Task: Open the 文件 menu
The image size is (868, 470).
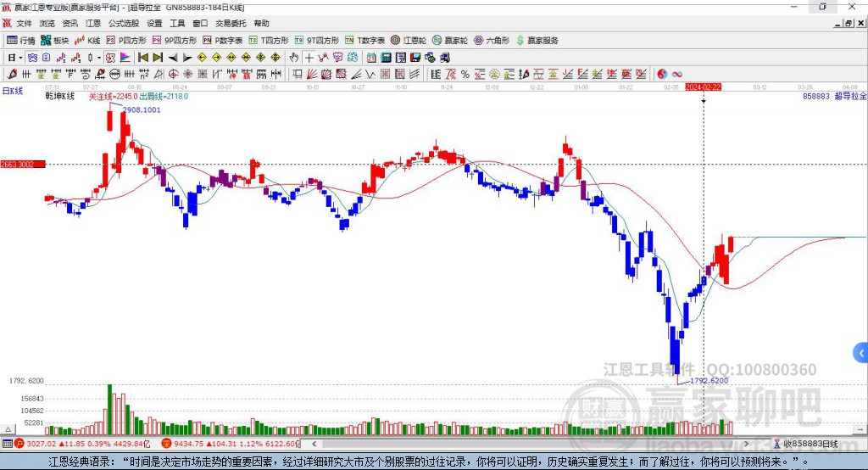Action: tap(24, 23)
